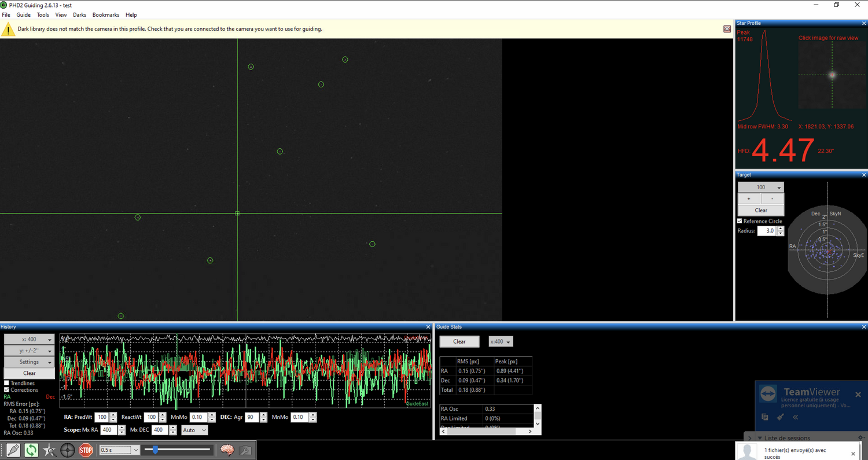Click the DEC Agr value field
This screenshot has height=460, width=868.
coord(252,417)
